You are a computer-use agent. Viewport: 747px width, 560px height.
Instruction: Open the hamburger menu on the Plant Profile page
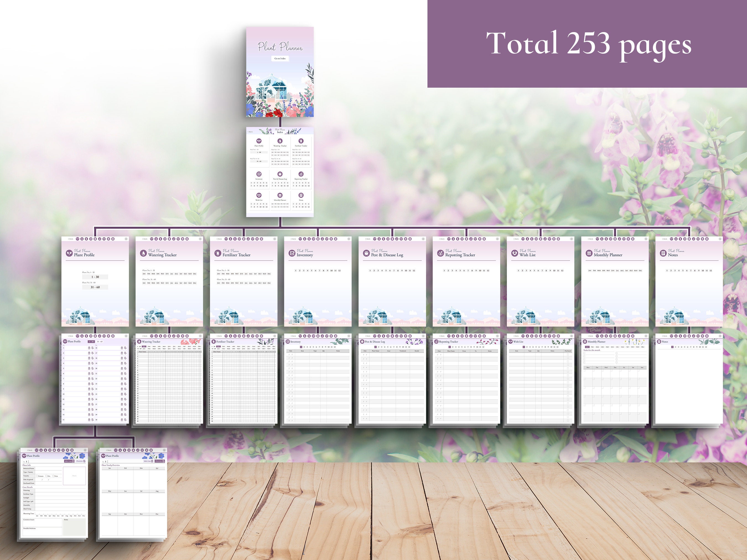(x=85, y=450)
